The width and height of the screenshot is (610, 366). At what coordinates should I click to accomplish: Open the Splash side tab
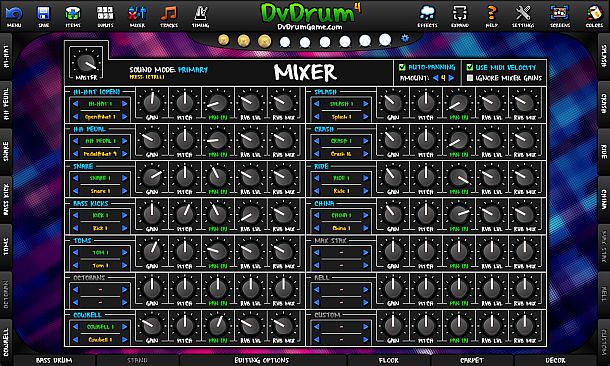[x=604, y=56]
